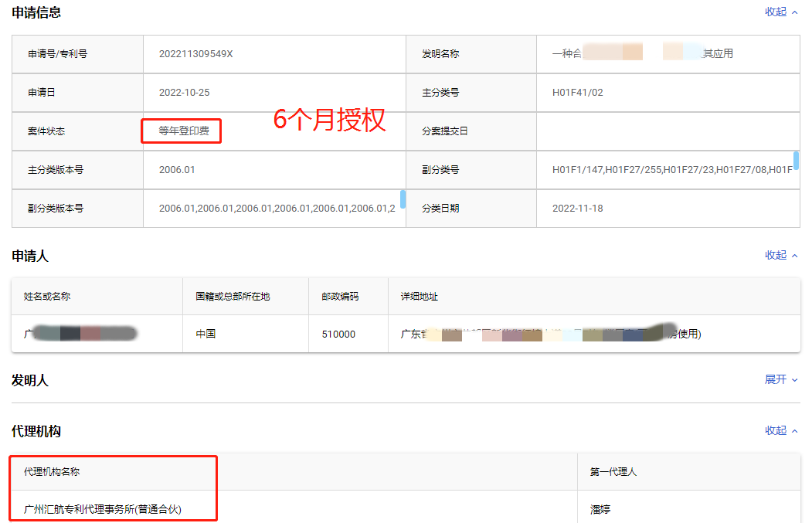Click the 详细地址 column header

click(420, 297)
